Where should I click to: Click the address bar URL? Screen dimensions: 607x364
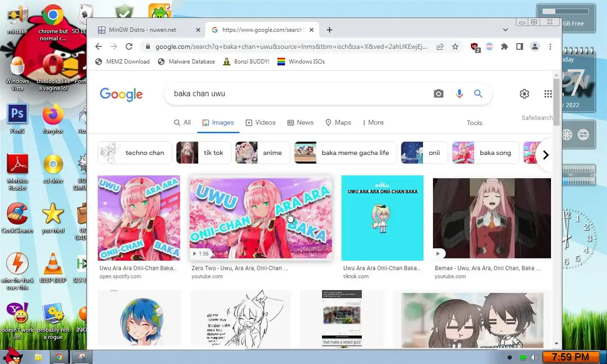click(291, 46)
